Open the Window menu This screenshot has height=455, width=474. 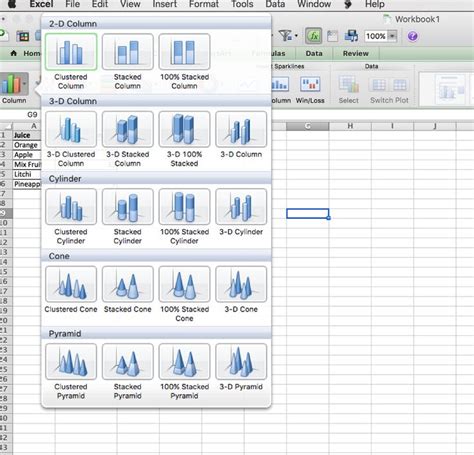coord(314,4)
